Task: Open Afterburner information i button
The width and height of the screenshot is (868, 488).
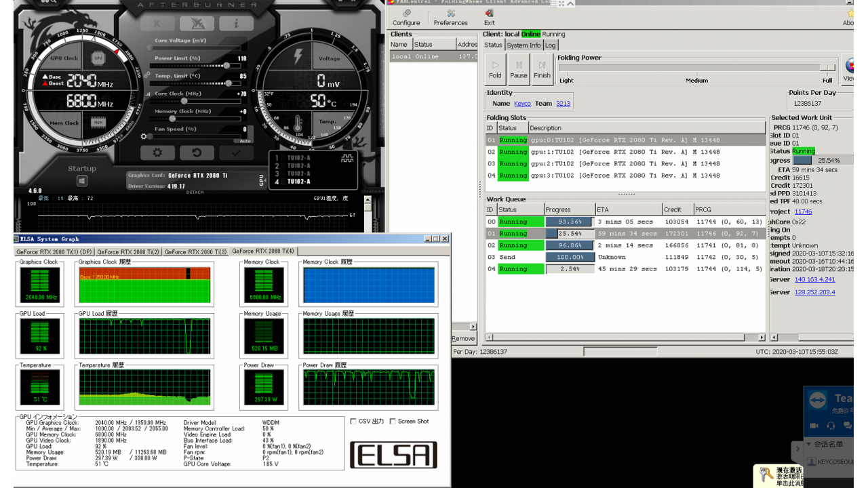Action: click(x=237, y=23)
